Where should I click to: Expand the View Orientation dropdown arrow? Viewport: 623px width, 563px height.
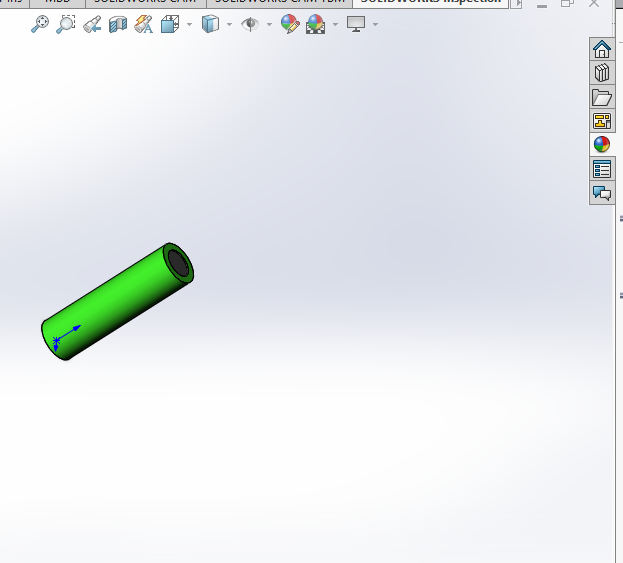[x=190, y=25]
